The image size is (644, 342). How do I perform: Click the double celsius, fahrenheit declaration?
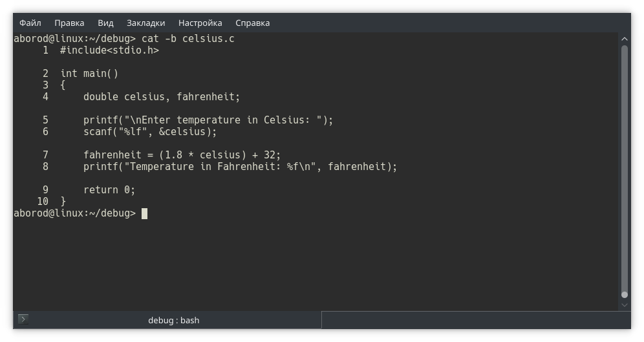161,97
